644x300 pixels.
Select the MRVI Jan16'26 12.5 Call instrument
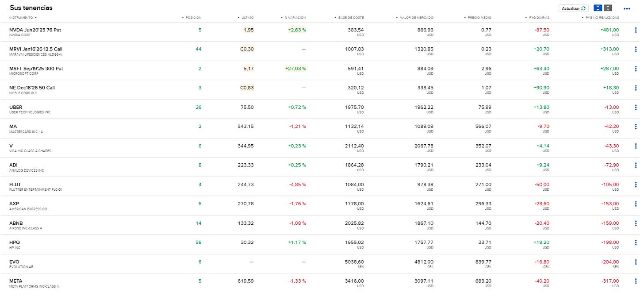36,49
